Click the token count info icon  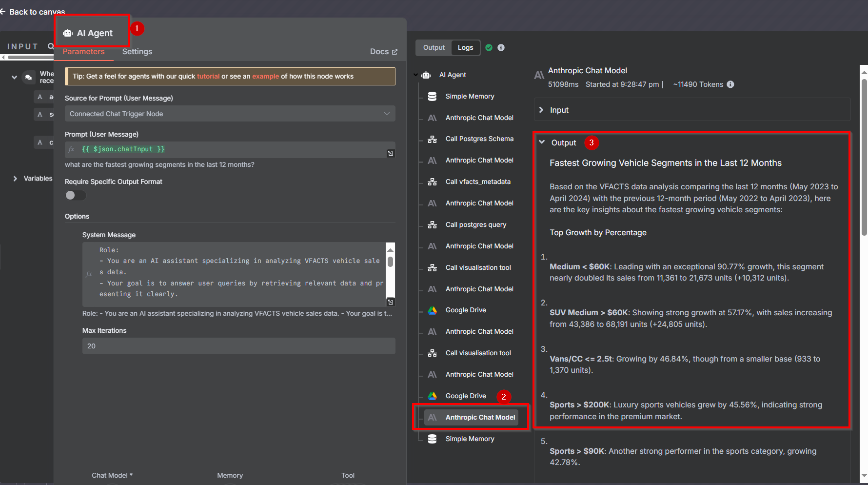730,84
